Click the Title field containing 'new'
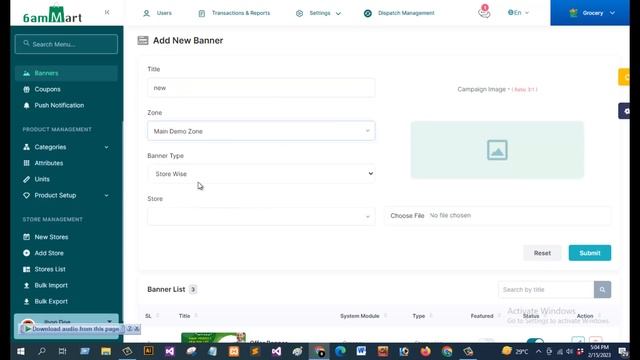Screen dimensions: 640x360 pos(261,88)
